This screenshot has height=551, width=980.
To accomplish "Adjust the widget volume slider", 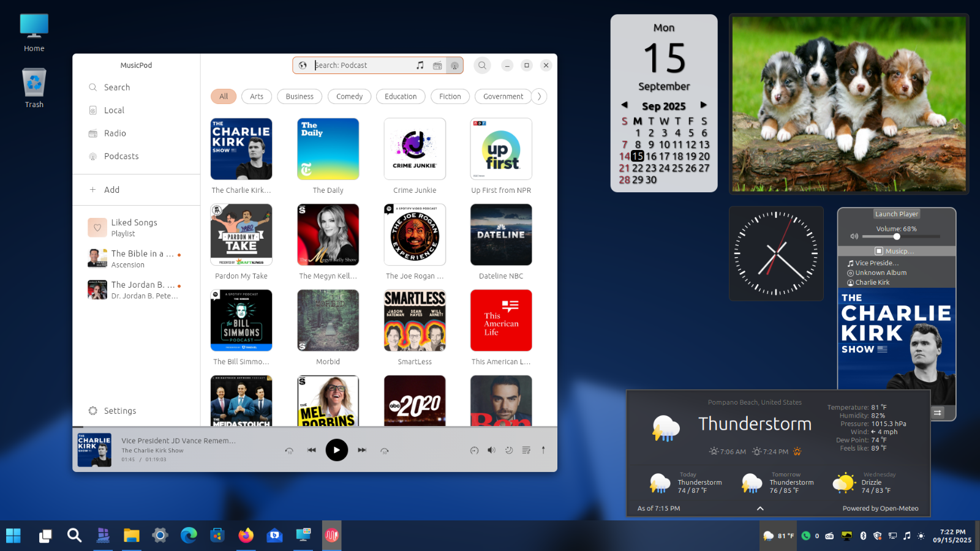I will (897, 236).
